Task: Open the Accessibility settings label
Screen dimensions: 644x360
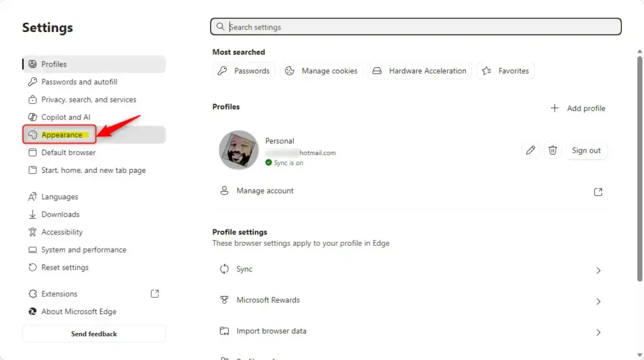Action: click(62, 232)
